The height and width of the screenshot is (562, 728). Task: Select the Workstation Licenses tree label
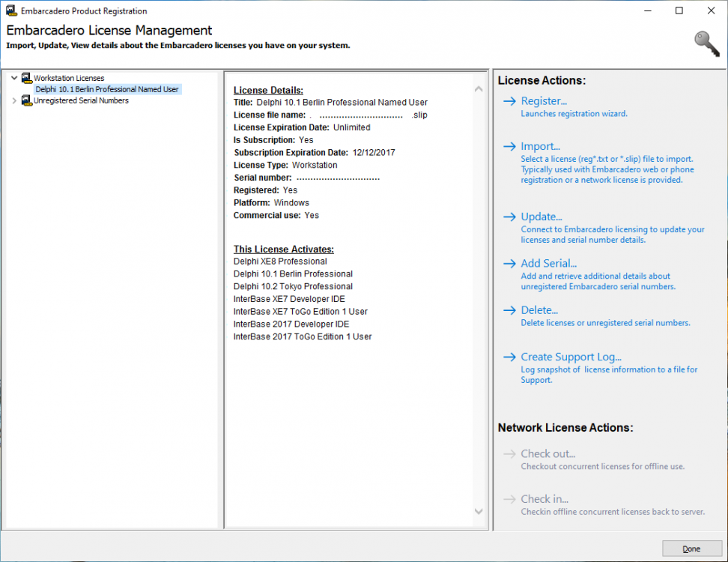click(69, 78)
